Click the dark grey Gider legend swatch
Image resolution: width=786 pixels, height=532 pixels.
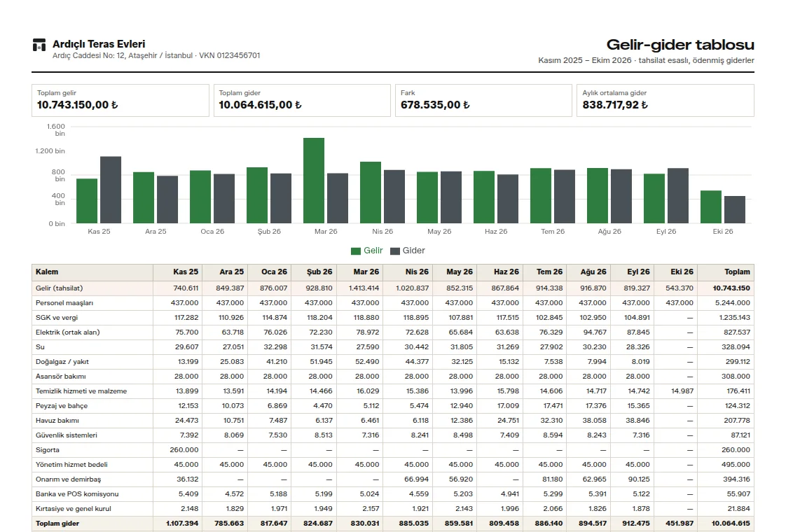click(395, 251)
